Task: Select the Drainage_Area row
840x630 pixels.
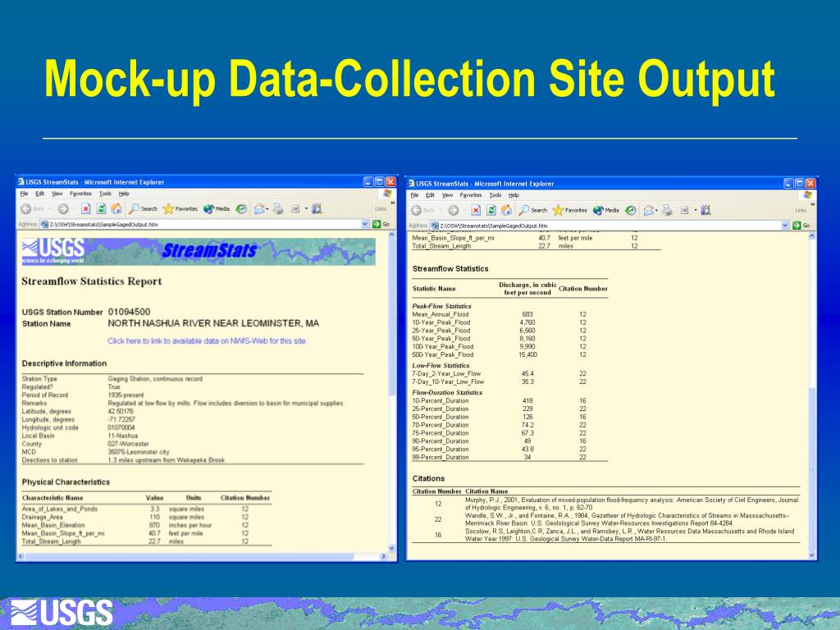Action: [x=146, y=517]
